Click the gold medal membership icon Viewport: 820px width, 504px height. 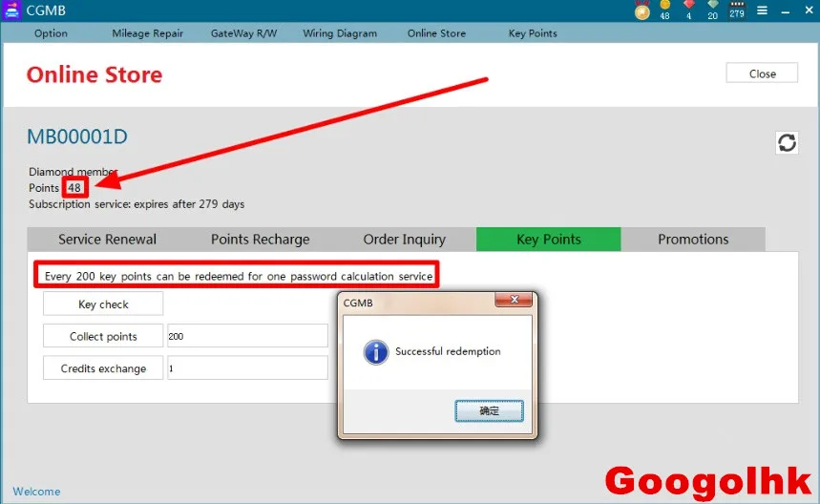(x=642, y=10)
